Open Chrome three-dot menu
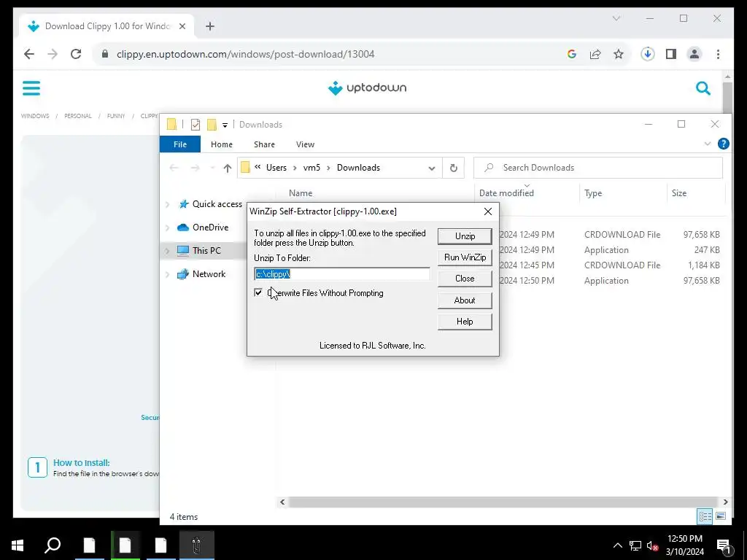This screenshot has width=747, height=560. [x=718, y=54]
